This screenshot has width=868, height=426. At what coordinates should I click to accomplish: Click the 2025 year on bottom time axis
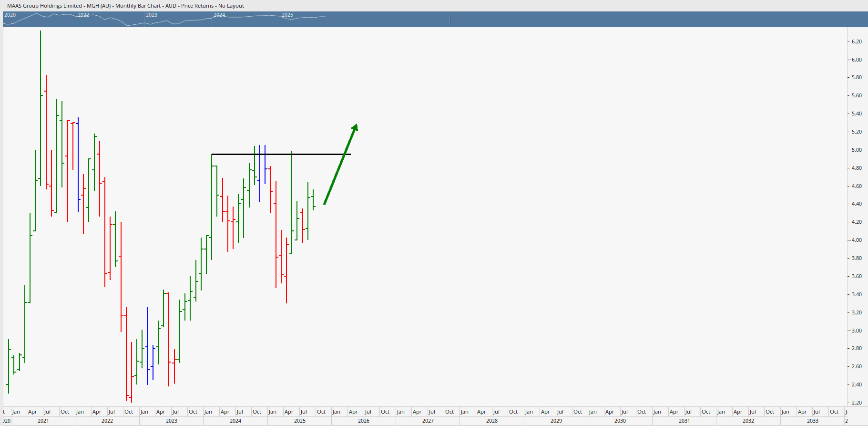[300, 421]
